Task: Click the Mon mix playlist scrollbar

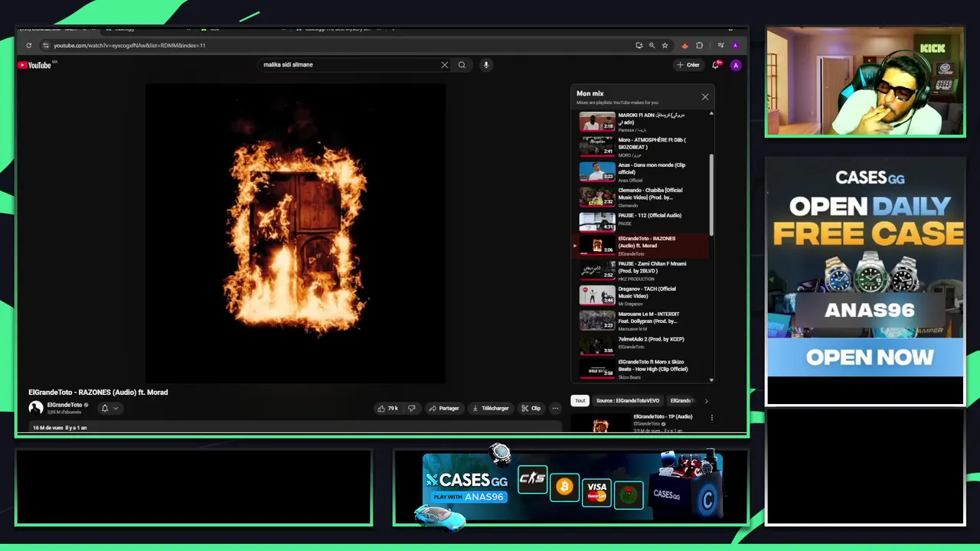Action: [711, 195]
